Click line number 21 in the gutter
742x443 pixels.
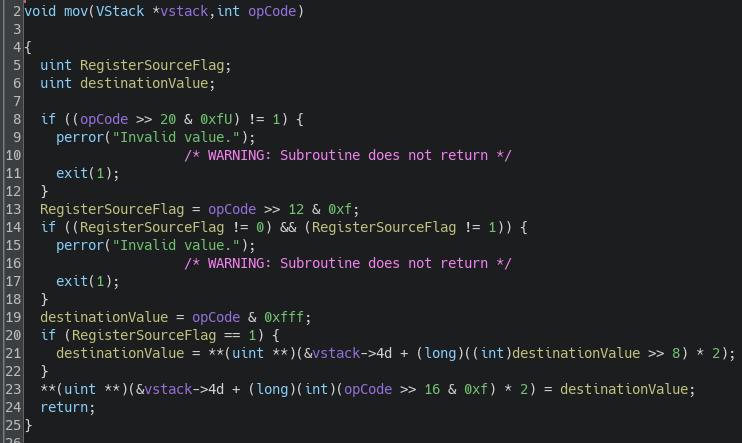[x=13, y=353]
